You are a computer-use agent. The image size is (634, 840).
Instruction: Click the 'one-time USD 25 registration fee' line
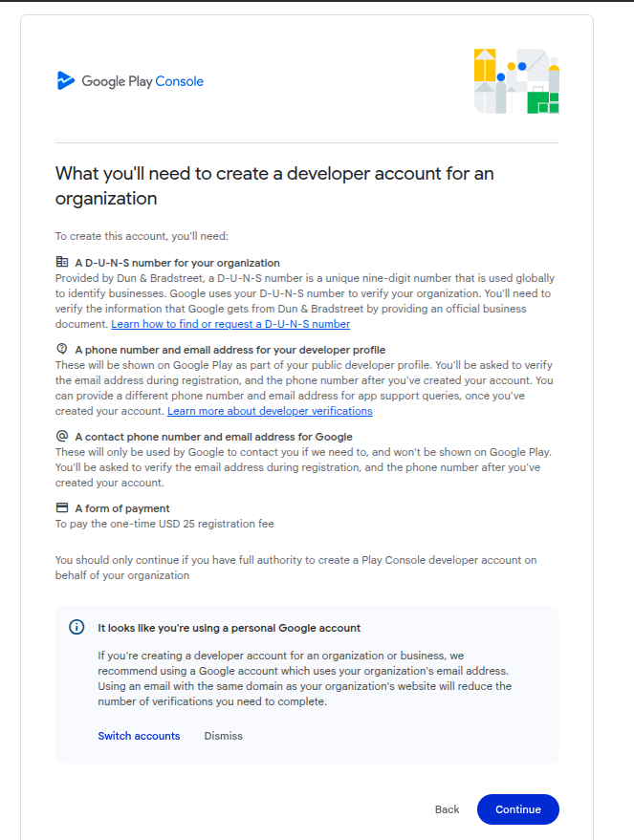pyautogui.click(x=164, y=524)
